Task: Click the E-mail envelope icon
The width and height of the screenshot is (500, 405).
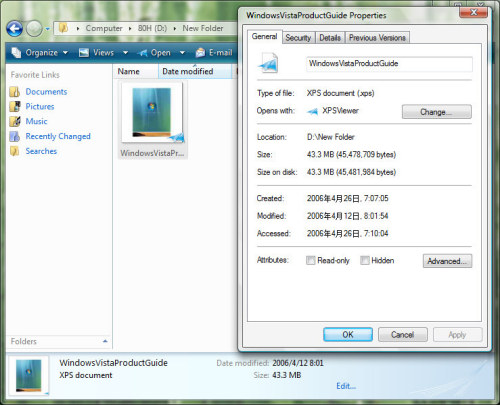Action: [200, 53]
